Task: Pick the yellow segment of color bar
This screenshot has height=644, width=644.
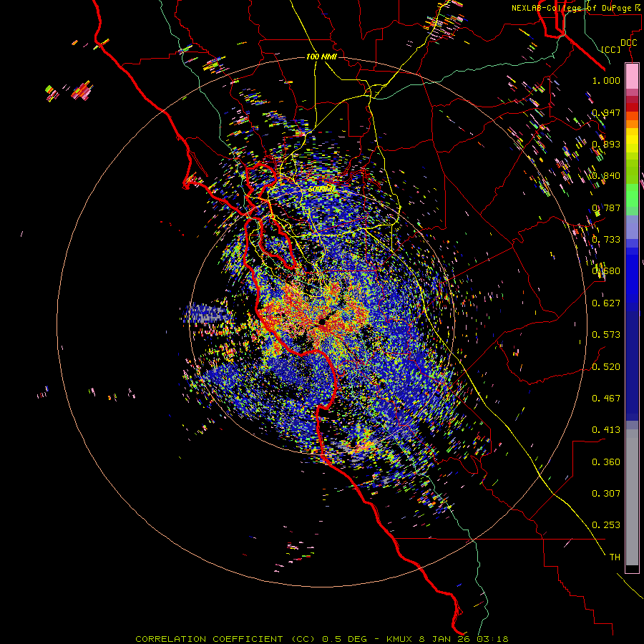Action: [632, 140]
